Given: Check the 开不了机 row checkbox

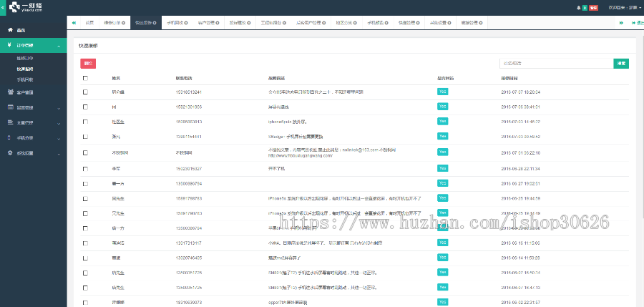Looking at the screenshot, I should coord(85,169).
